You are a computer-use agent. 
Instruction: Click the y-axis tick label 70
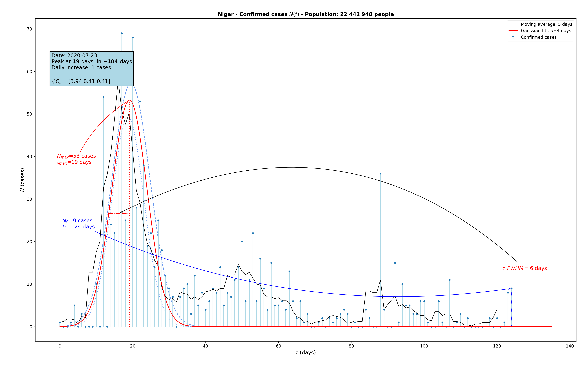[30, 29]
